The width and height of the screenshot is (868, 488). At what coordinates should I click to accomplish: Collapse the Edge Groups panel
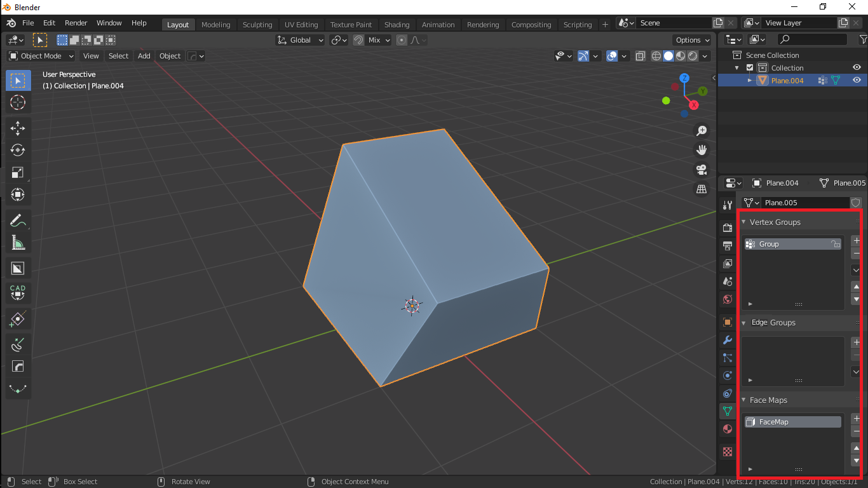[x=744, y=323]
